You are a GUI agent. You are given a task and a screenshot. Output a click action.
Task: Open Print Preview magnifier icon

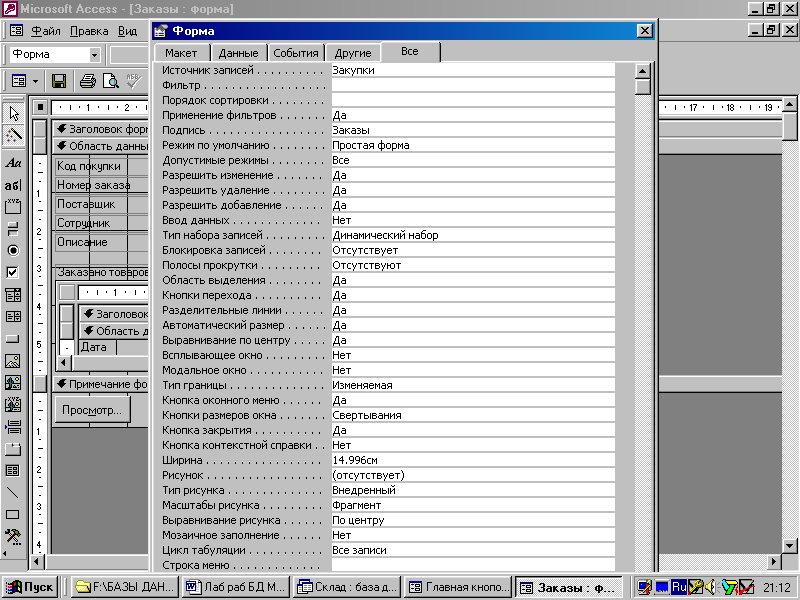[x=110, y=81]
